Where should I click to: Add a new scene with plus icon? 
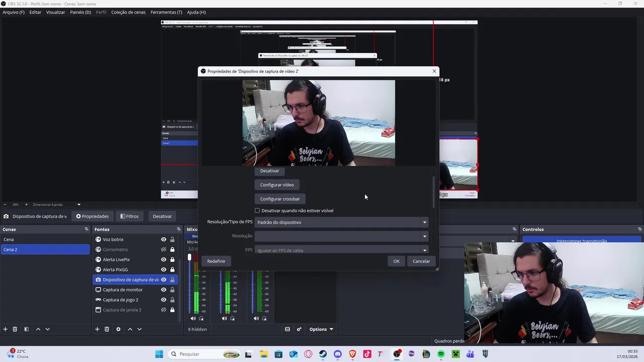[x=6, y=329]
